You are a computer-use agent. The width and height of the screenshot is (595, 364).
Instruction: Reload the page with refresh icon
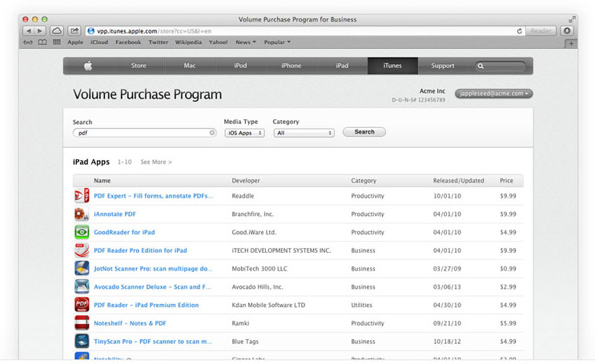coord(520,31)
